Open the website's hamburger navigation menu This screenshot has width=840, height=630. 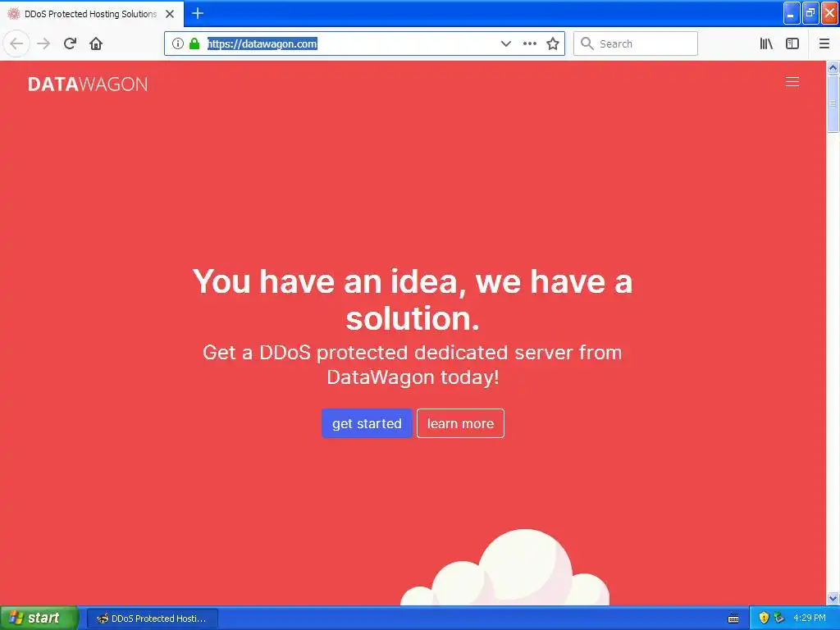[792, 82]
